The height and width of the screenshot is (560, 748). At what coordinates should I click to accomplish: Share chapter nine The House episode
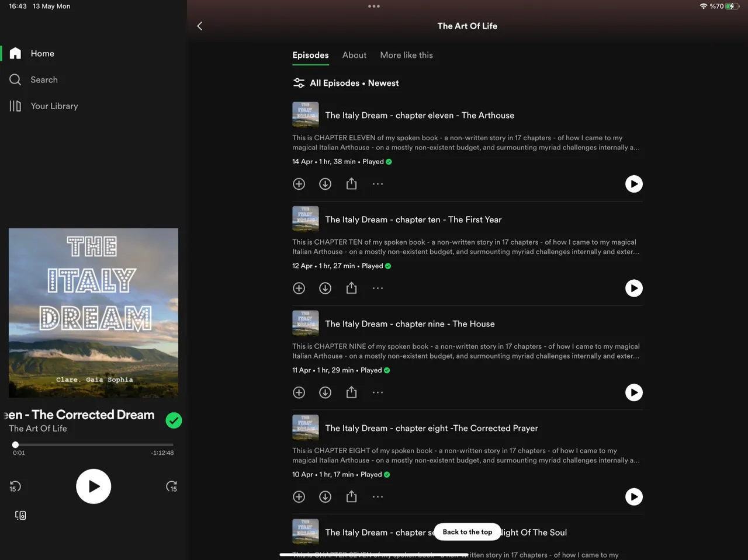point(351,392)
